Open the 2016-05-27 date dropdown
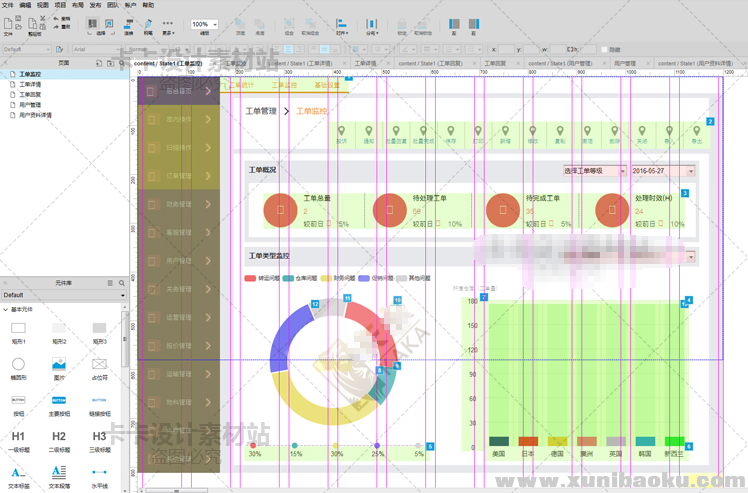 tap(662, 171)
